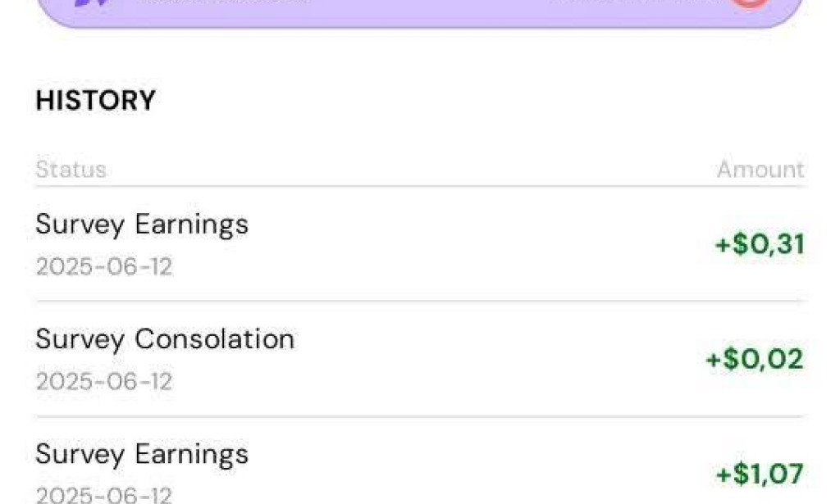
Task: Open the Survey Earnings entry worth $1,07
Action: click(x=142, y=454)
